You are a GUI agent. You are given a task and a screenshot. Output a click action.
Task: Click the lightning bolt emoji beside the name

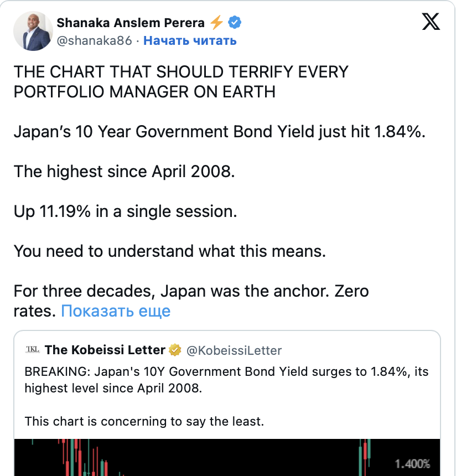[x=216, y=23]
